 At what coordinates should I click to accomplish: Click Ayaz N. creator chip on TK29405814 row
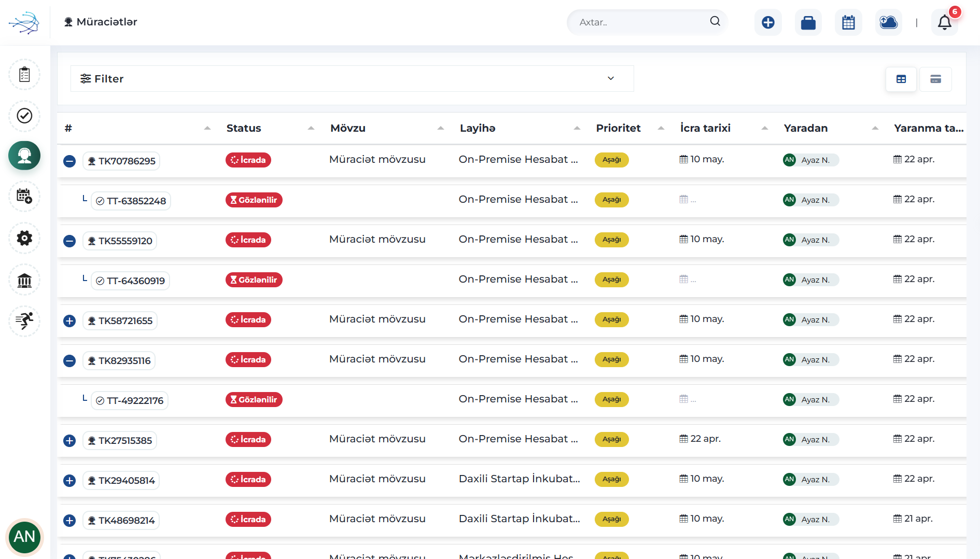point(810,480)
